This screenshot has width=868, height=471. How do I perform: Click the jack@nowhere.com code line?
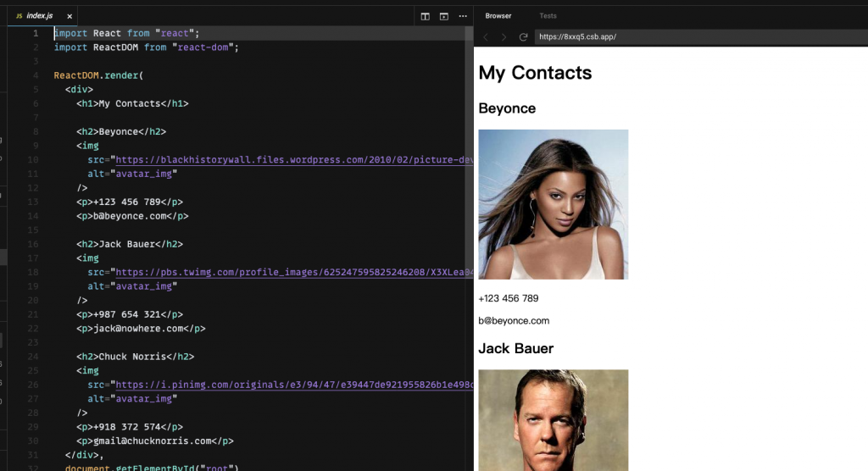tap(141, 328)
